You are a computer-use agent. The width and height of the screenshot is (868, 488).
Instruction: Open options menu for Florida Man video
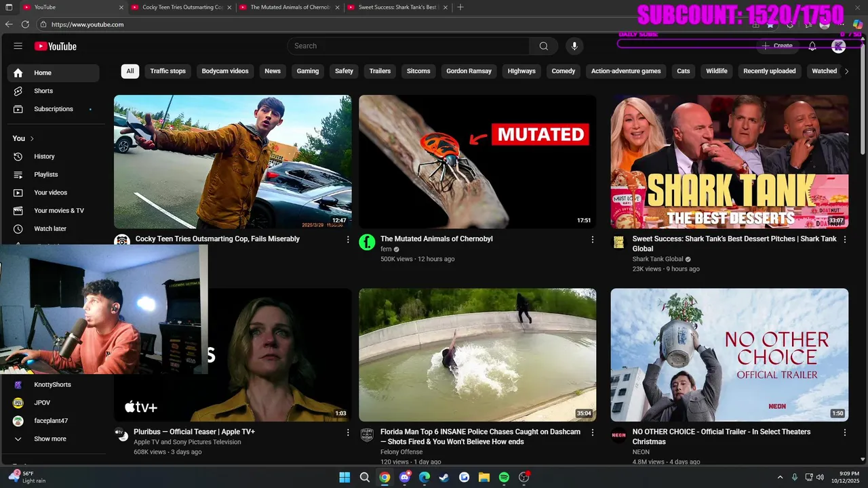pos(592,432)
